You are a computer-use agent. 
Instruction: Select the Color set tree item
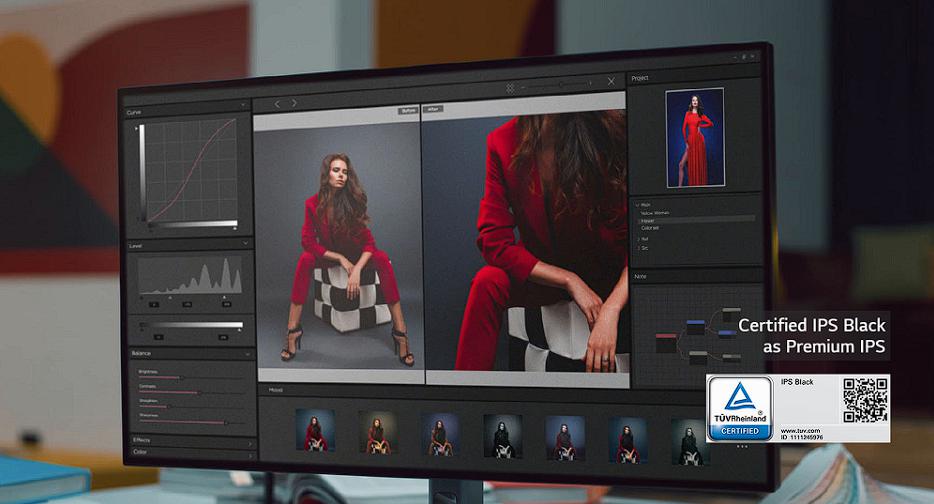[650, 228]
